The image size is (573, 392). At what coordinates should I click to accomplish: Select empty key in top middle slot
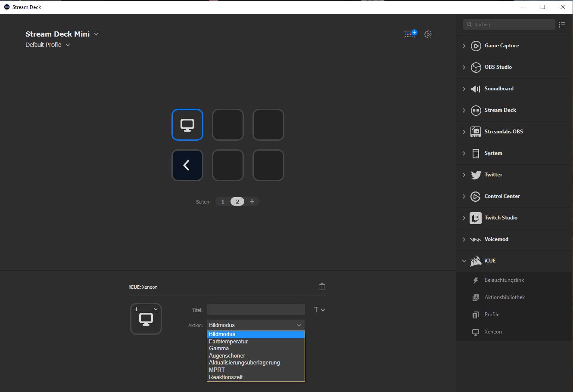point(228,125)
